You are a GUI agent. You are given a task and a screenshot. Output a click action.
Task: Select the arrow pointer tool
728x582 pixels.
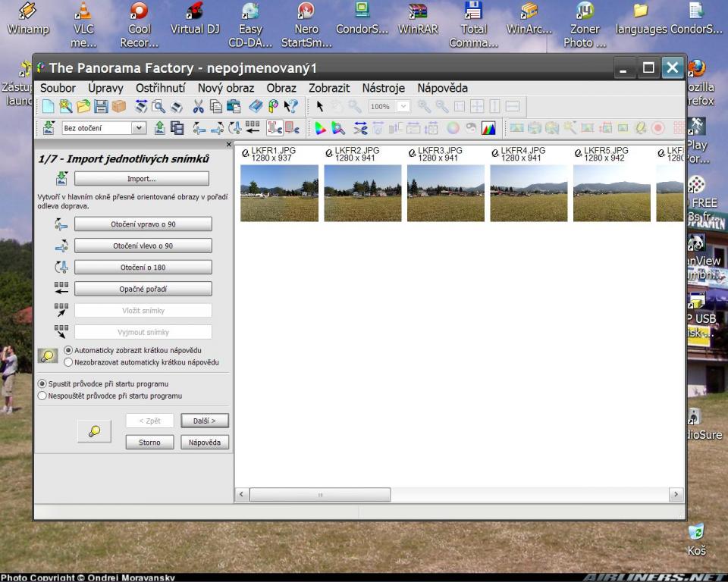320,107
